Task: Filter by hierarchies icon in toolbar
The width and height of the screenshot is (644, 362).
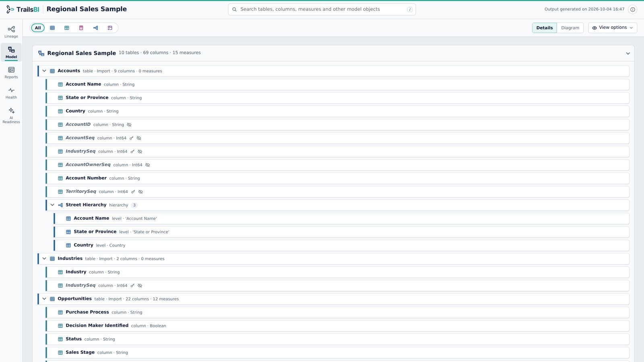Action: coord(96,28)
